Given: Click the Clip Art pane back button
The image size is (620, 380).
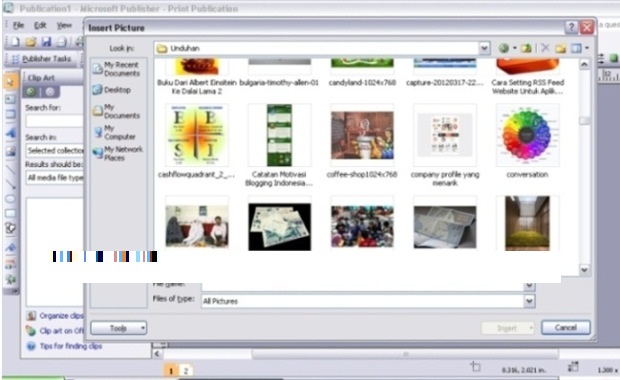Looking at the screenshot, I should click(31, 92).
